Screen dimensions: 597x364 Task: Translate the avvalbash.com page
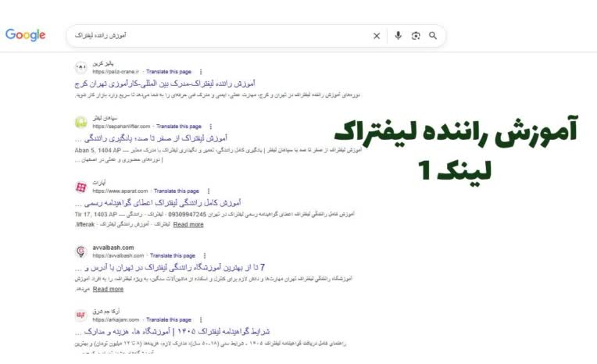[x=173, y=256]
